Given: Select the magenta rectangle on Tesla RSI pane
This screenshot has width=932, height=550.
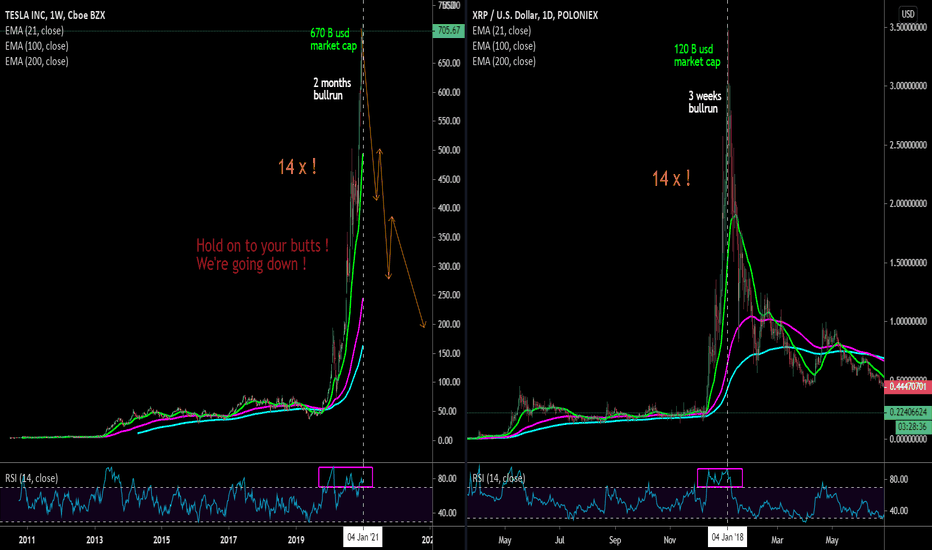Looking at the screenshot, I should pyautogui.click(x=345, y=477).
